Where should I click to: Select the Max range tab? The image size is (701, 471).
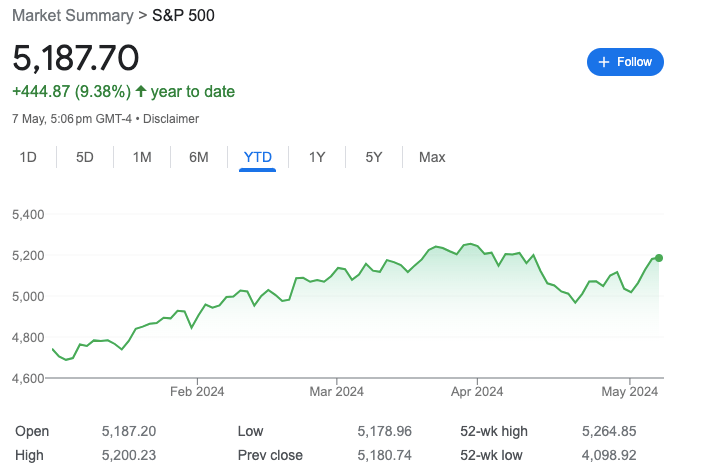point(432,157)
